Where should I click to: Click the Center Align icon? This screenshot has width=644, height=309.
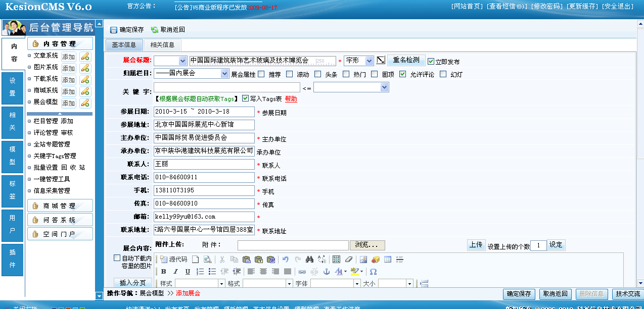pos(263,272)
